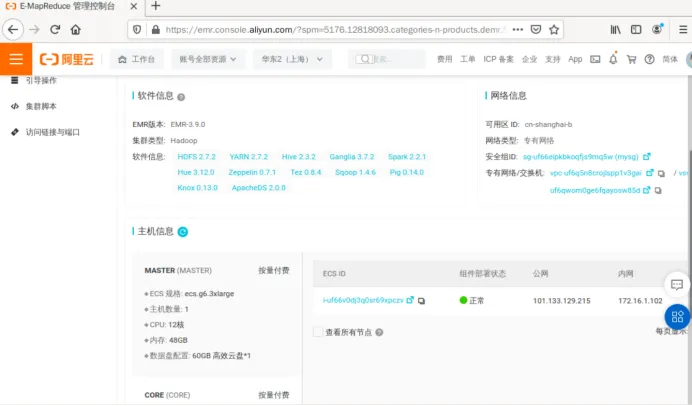This screenshot has width=692, height=406.
Task: Click the site padlock security icon
Action: (x=155, y=30)
